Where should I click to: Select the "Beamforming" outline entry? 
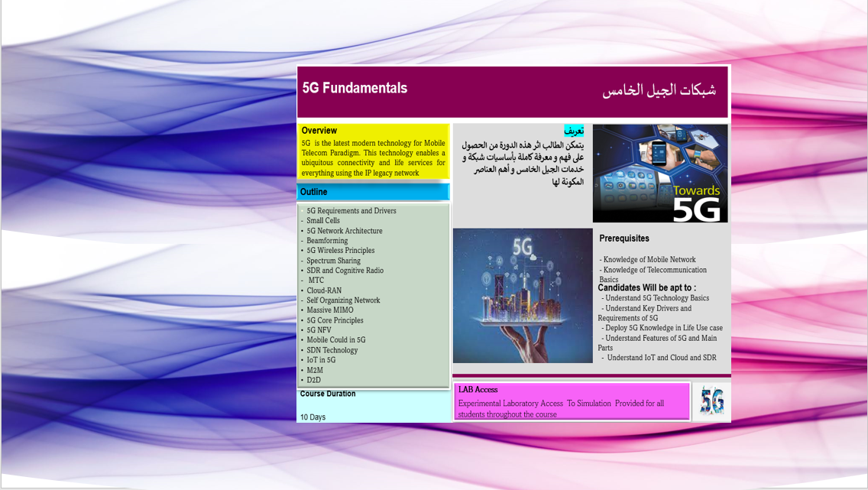click(327, 241)
